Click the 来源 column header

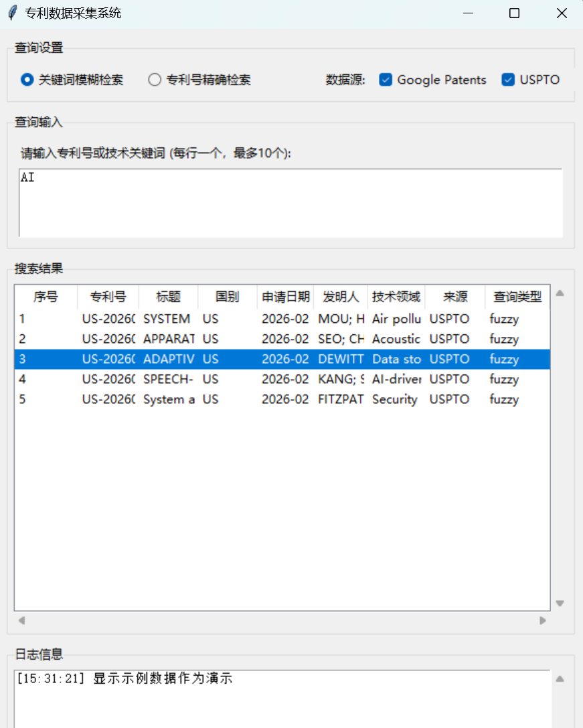pyautogui.click(x=454, y=297)
